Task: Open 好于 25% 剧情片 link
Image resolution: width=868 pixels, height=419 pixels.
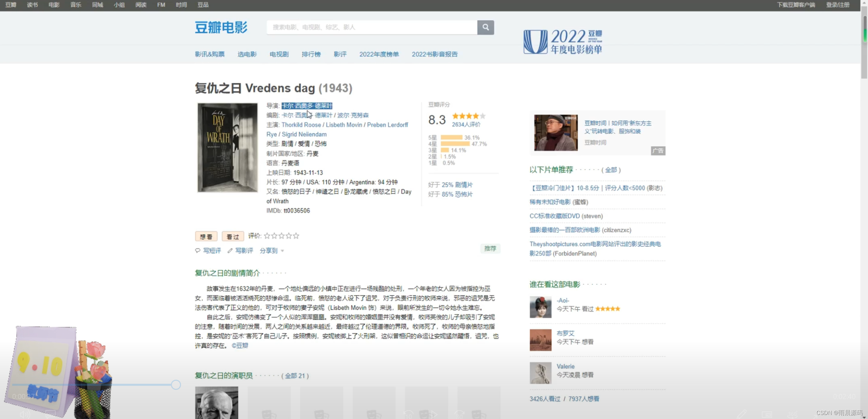Action: [457, 185]
